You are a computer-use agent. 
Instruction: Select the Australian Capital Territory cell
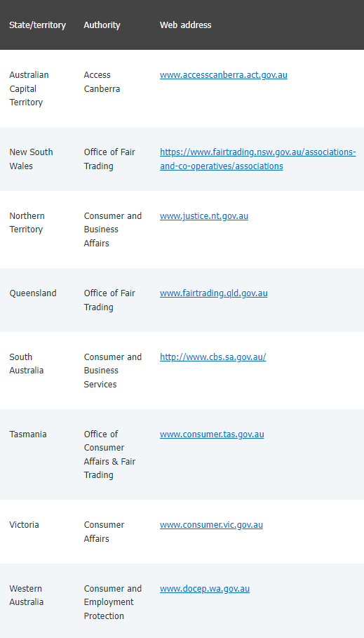29,88
